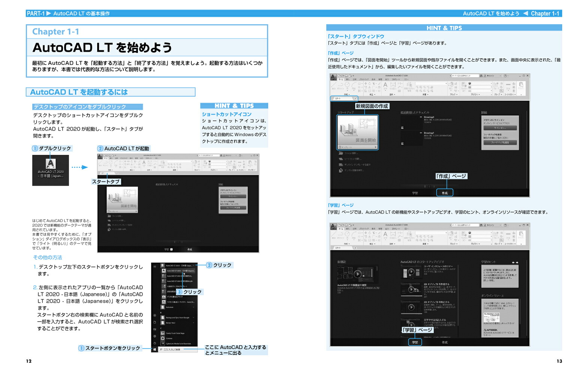This screenshot has width=588, height=375.
Task: Click the Documents icon in Start menu sidebar
Action: coord(154,322)
